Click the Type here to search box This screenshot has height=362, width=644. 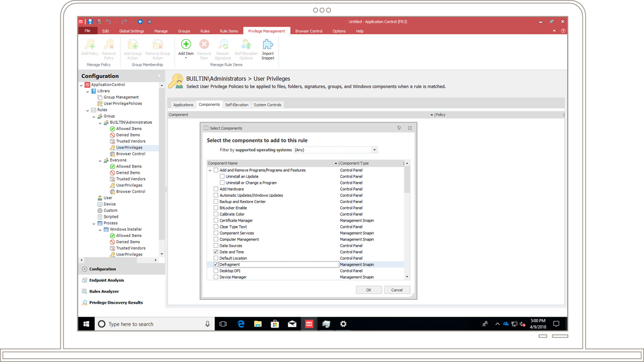point(154,324)
